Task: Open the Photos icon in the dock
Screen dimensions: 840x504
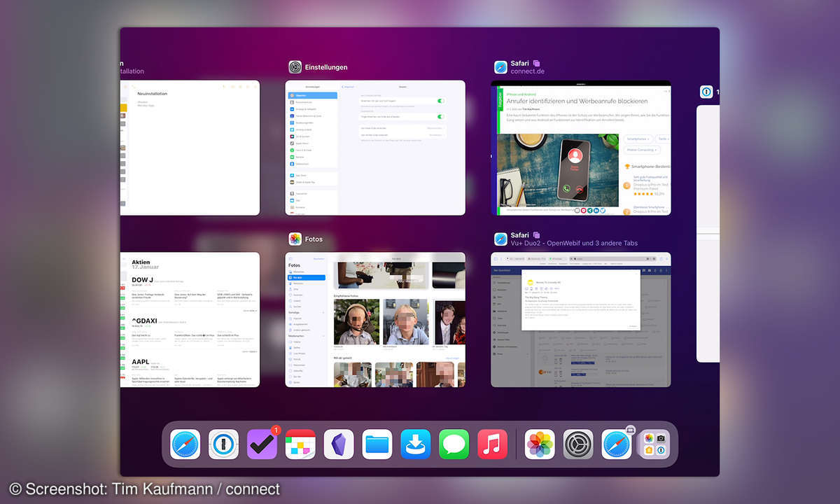Action: coord(540,444)
